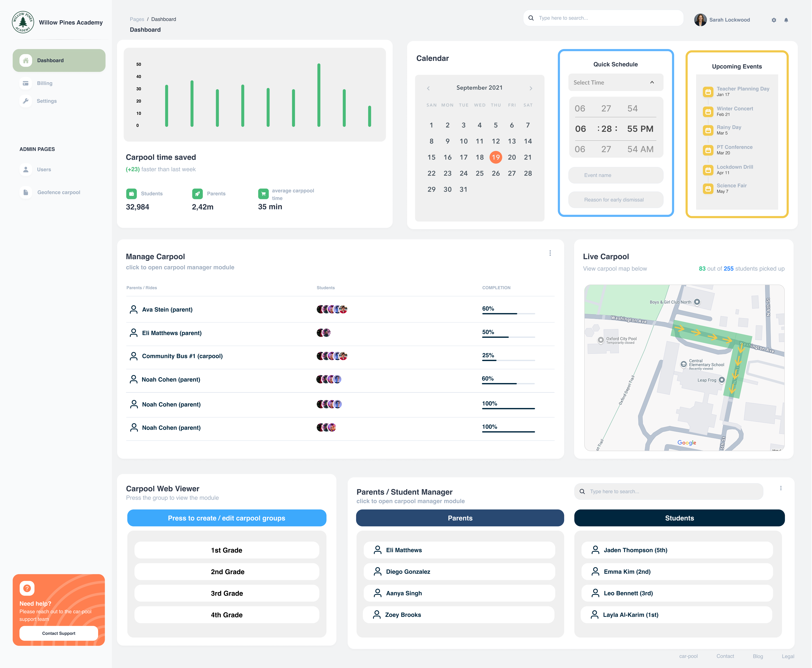Screen dimensions: 812x668
Task: Click person icon beside Jaden Thompson (5th)
Action: click(x=595, y=550)
